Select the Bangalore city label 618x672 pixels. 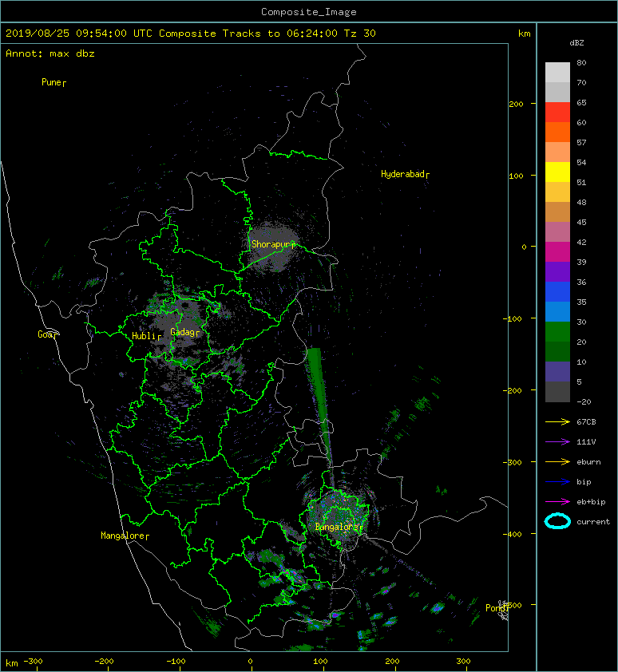(339, 527)
